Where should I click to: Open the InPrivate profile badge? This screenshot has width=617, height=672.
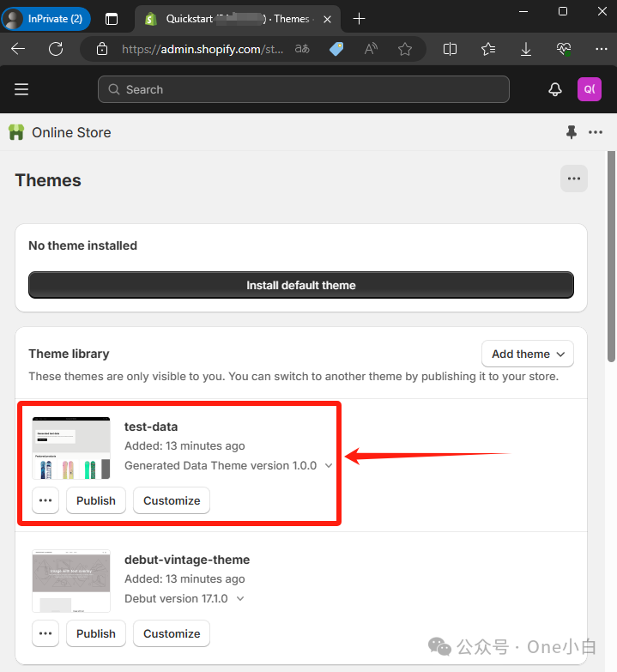point(45,19)
